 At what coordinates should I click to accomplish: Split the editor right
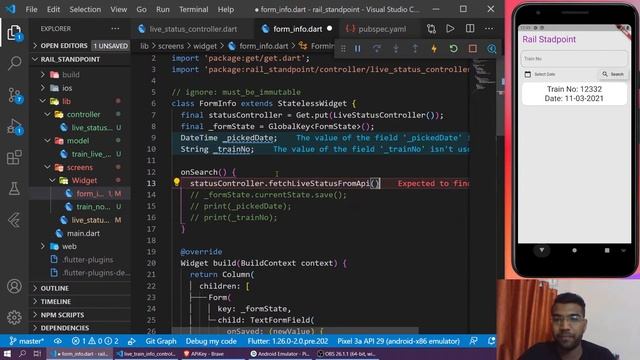pyautogui.click(x=470, y=29)
